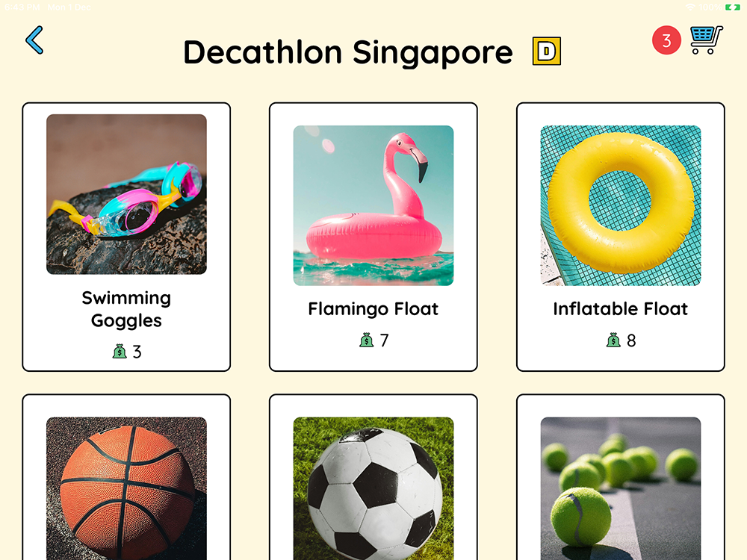
Task: Tap the Flamingo Float product name
Action: (x=373, y=309)
